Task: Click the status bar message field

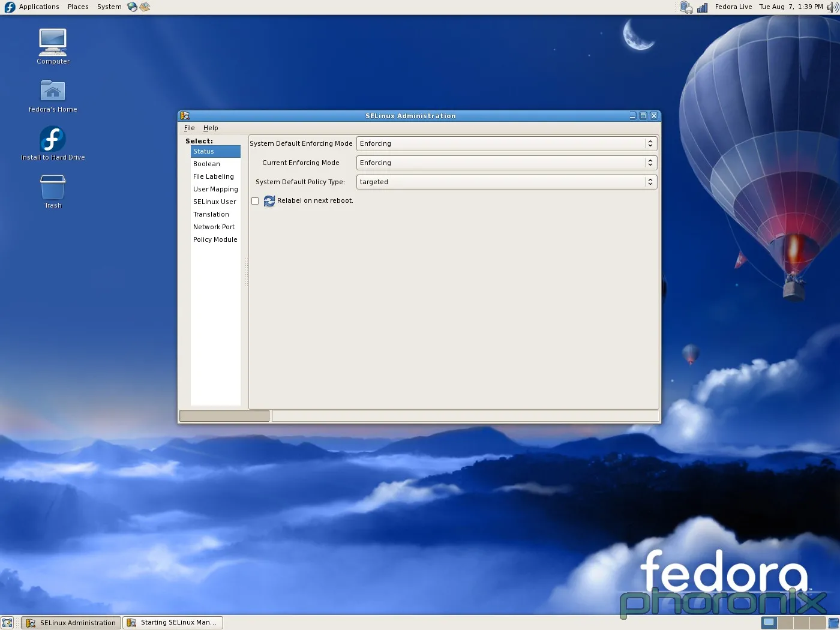Action: 466,416
